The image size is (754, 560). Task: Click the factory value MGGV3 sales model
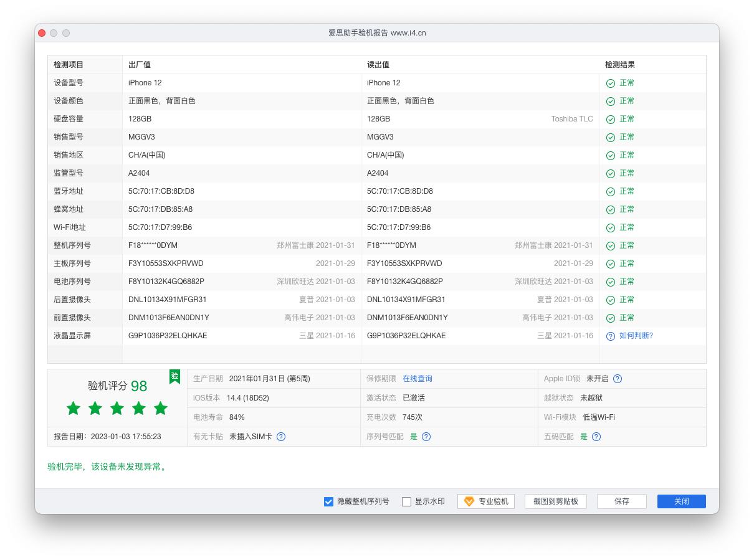click(x=141, y=137)
